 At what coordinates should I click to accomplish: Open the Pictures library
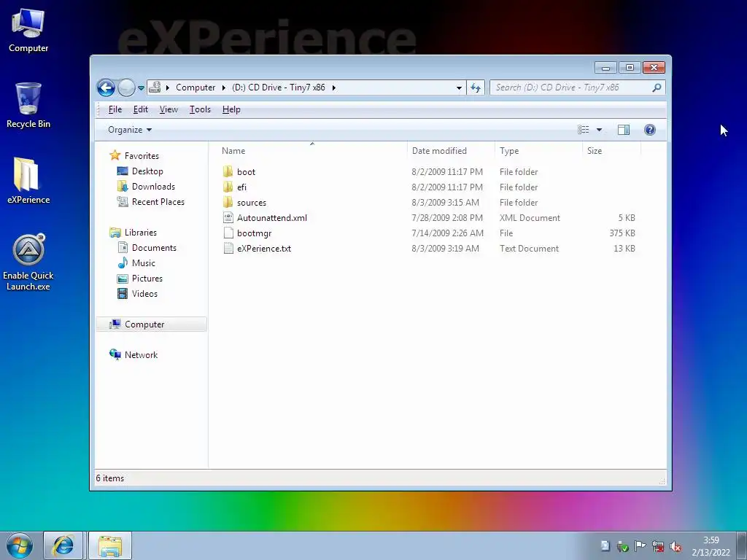coord(147,279)
